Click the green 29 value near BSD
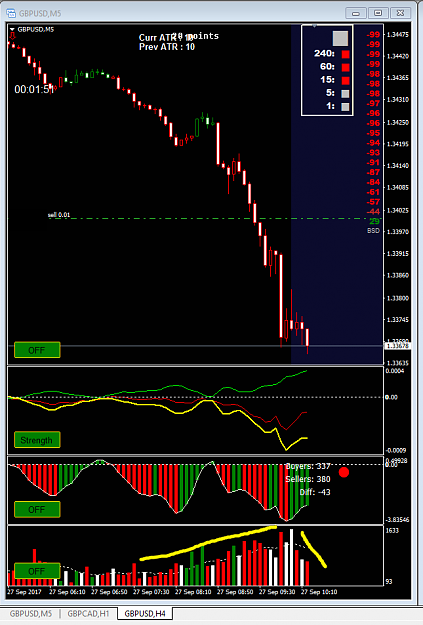 (374, 222)
